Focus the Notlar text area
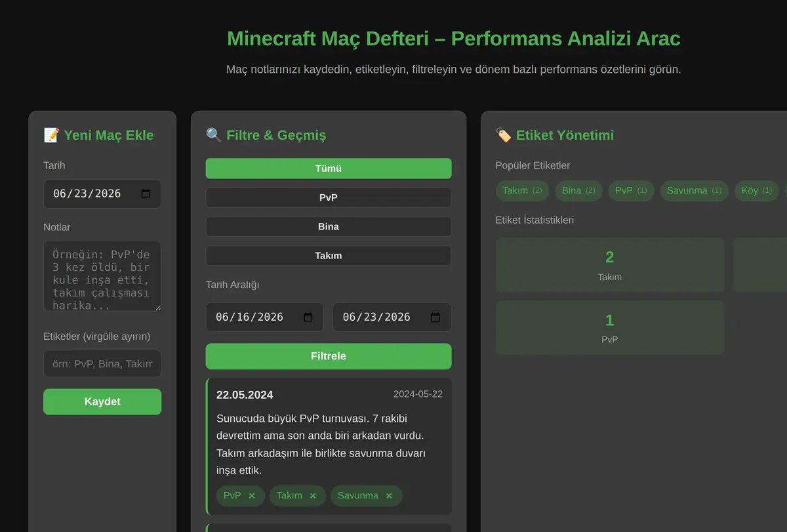 [102, 276]
